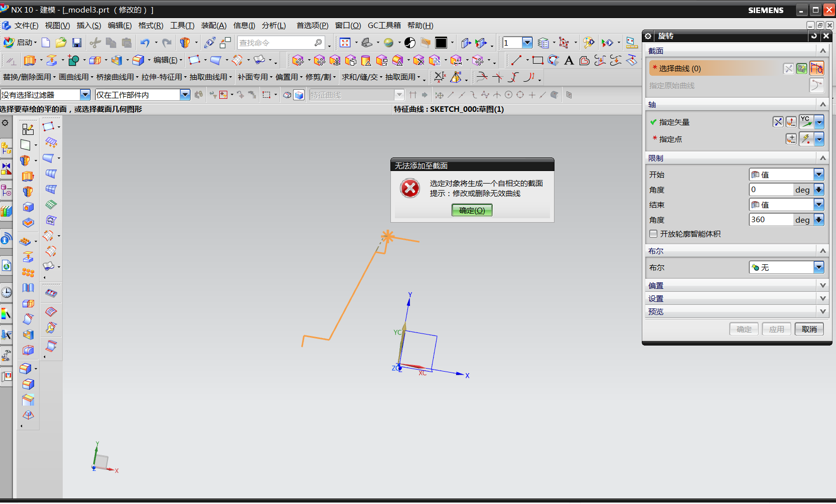Click the copy icon in standard toolbar
This screenshot has width=836, height=504.
click(x=111, y=43)
